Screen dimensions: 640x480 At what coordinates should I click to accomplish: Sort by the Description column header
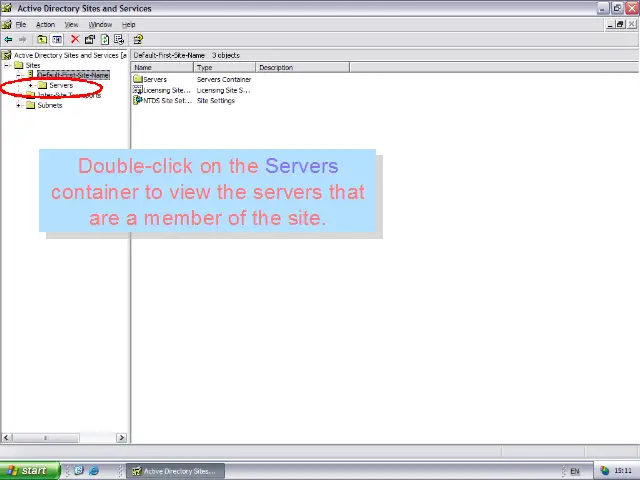click(302, 67)
